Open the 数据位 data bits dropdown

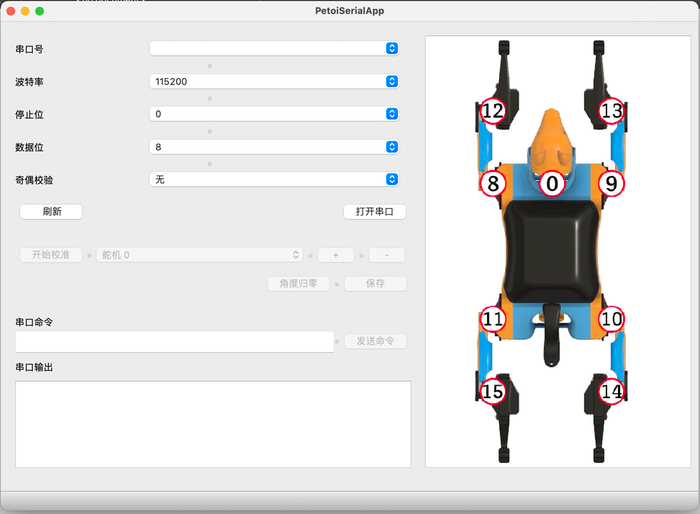[x=274, y=147]
